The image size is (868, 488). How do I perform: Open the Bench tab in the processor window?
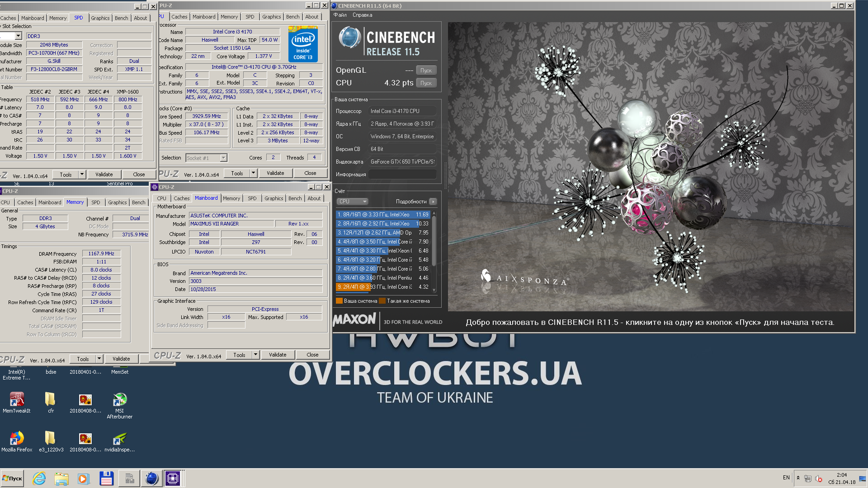(x=292, y=17)
